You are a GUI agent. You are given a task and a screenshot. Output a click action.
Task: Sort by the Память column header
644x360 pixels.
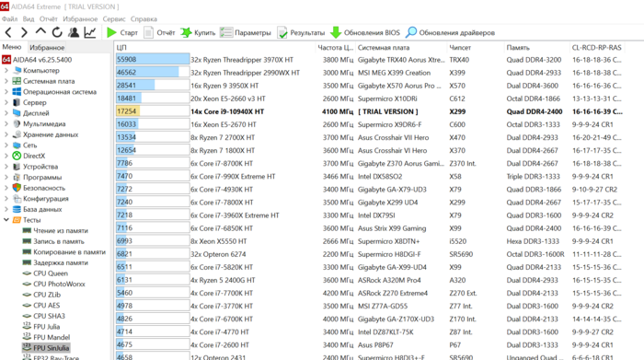(x=518, y=48)
